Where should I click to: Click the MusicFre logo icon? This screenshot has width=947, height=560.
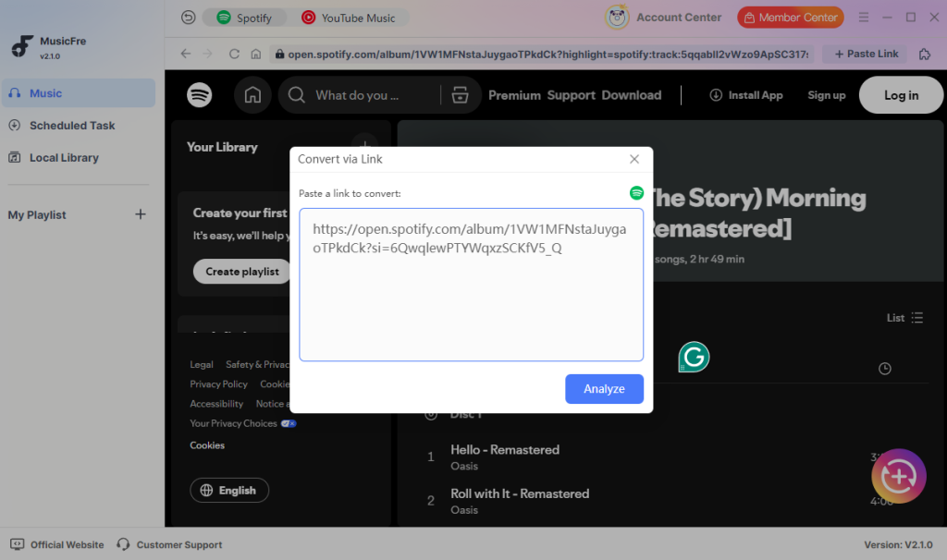(x=22, y=46)
